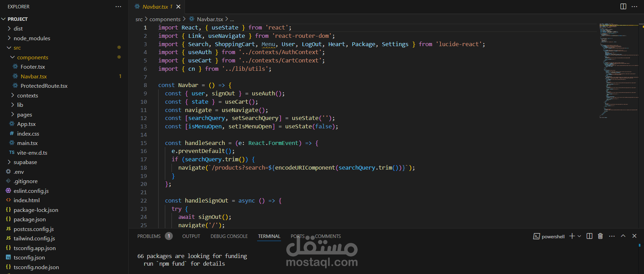644x274 pixels.
Task: Kill the terminal with trash icon
Action: click(600, 236)
